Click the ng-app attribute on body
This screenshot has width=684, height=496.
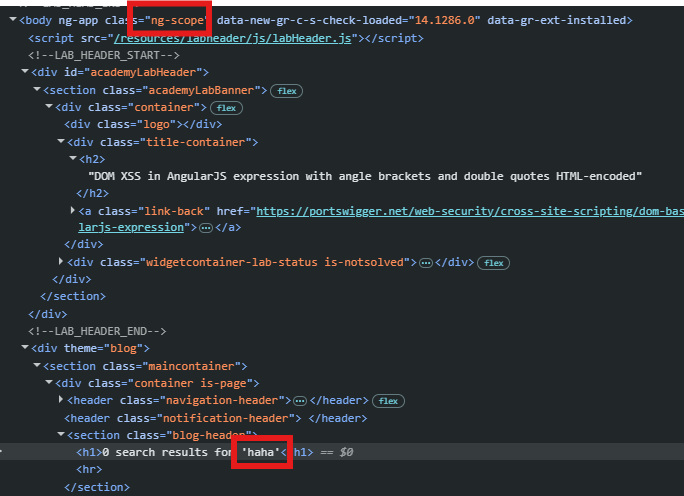click(x=79, y=20)
